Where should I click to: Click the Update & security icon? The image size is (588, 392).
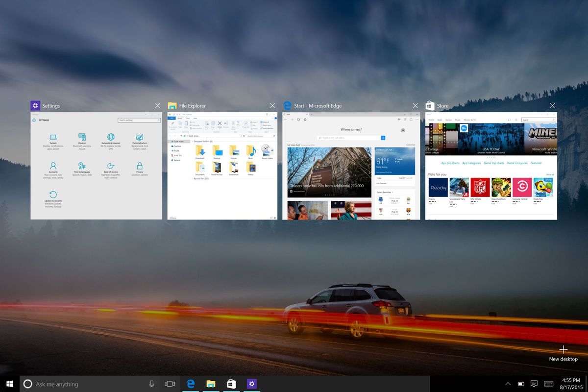coord(53,195)
